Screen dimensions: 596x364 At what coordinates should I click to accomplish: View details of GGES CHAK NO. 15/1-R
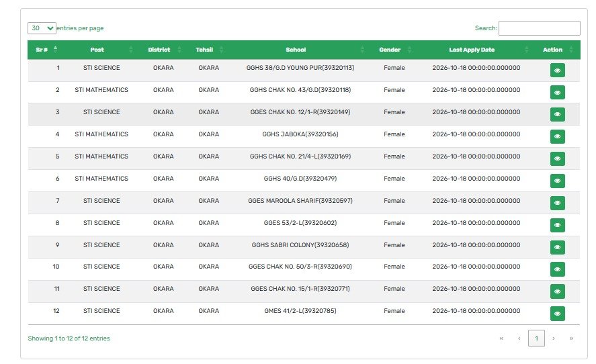tap(557, 291)
